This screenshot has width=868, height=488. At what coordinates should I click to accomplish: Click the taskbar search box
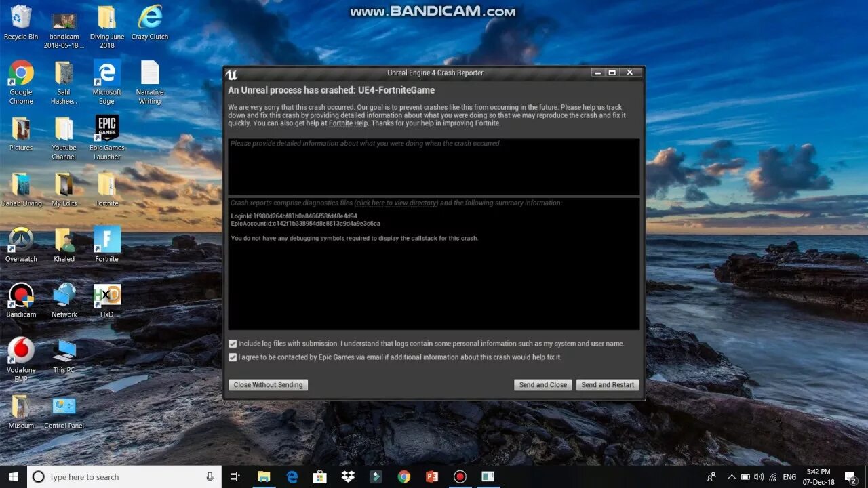coord(124,476)
